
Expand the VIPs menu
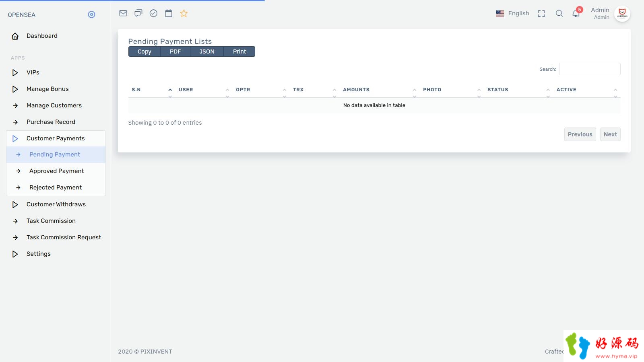coord(56,72)
